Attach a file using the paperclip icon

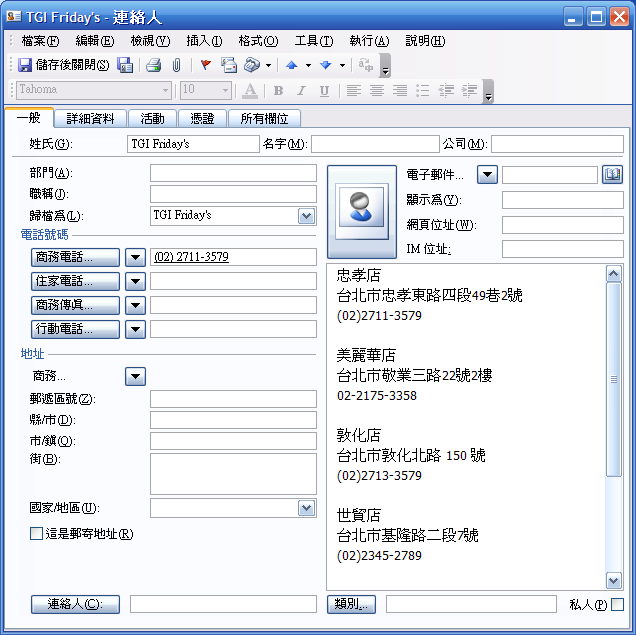pos(176,65)
